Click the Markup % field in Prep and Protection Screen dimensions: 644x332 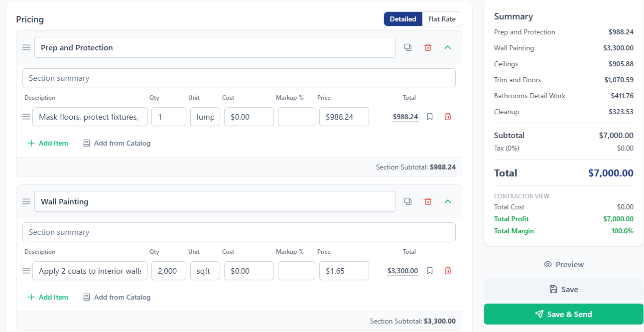[296, 117]
